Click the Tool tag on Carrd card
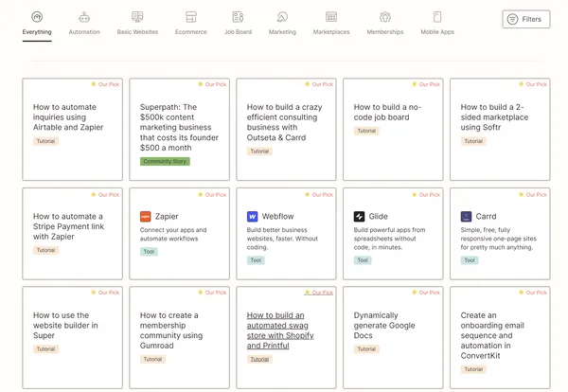Screen dimensions: 568x392 pos(470,260)
